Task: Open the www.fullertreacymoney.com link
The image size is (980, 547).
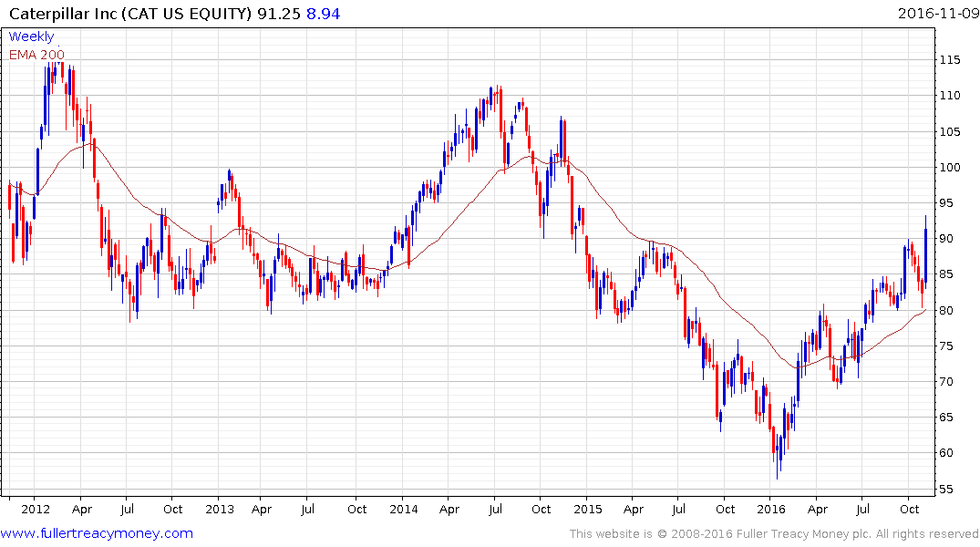Action: coord(97,533)
